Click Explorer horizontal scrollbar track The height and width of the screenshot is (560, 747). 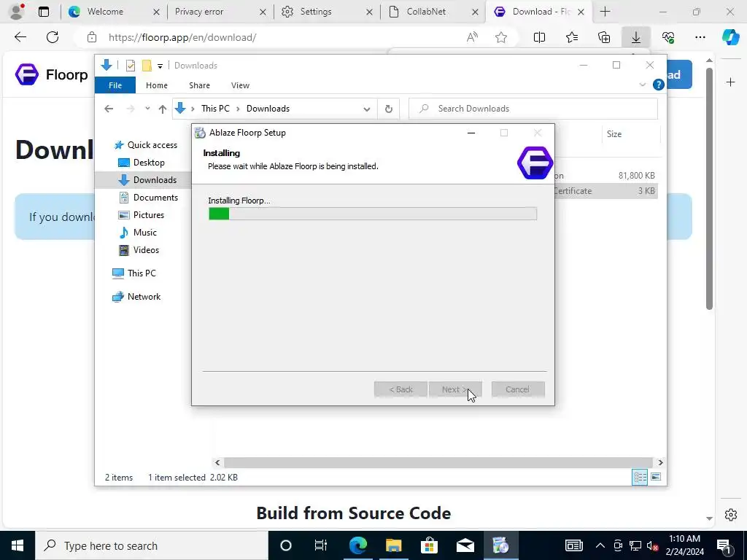(438, 462)
